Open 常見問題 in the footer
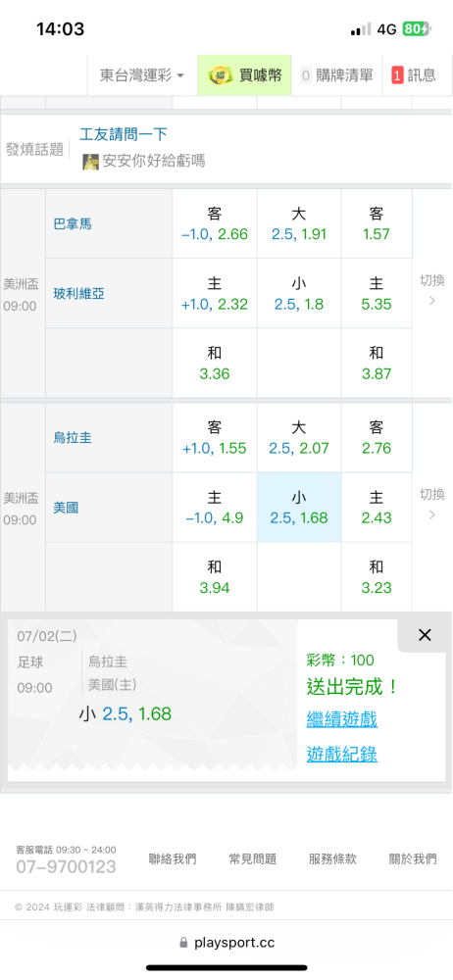This screenshot has height=980, width=453. click(253, 858)
